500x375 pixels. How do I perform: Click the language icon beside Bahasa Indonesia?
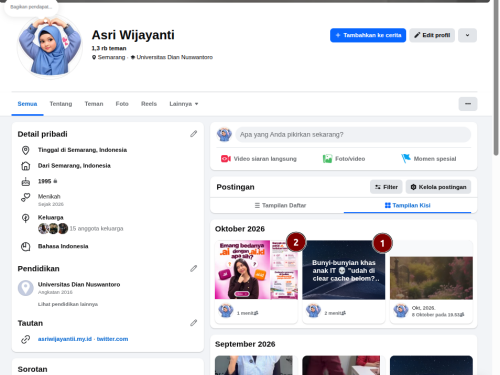point(25,247)
